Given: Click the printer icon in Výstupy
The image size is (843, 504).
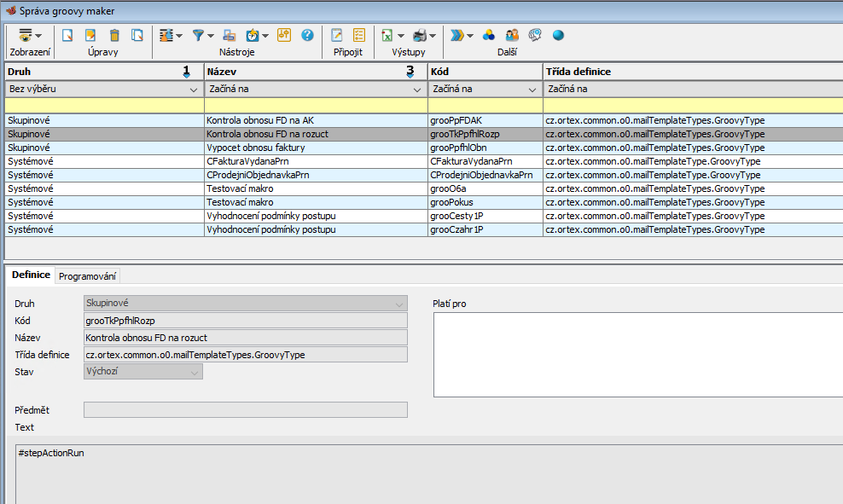Looking at the screenshot, I should coord(420,35).
